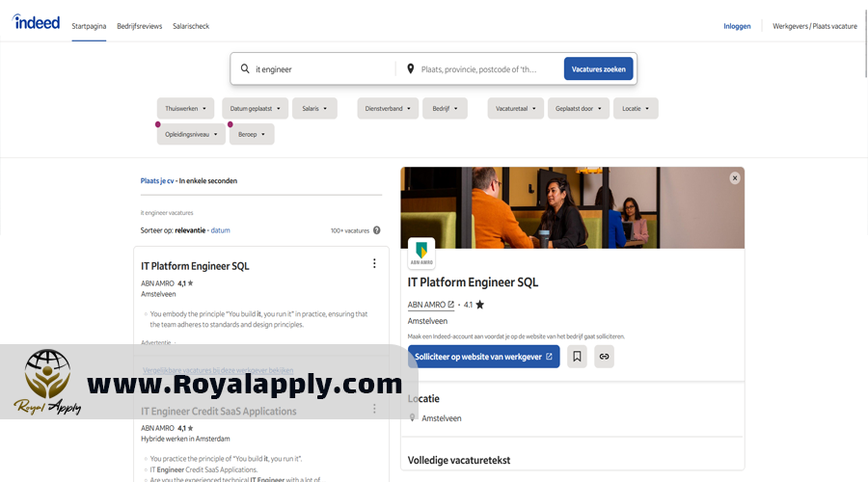The height and width of the screenshot is (482, 868).
Task: Open Werkgevers / Plaats vacature
Action: [x=815, y=26]
